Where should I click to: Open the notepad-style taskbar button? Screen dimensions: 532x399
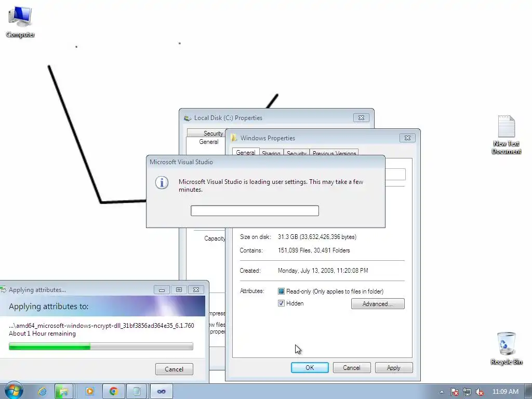click(137, 392)
